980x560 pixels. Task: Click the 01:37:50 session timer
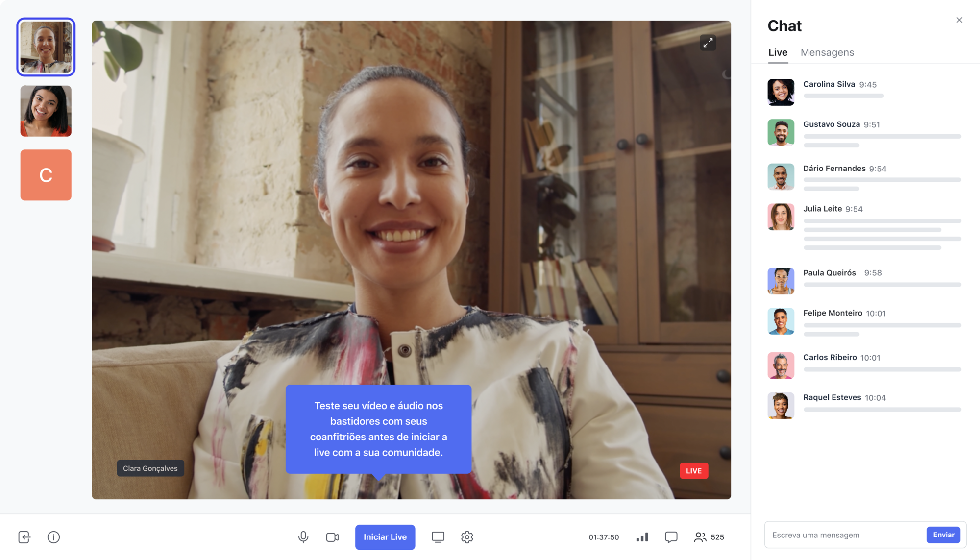604,537
